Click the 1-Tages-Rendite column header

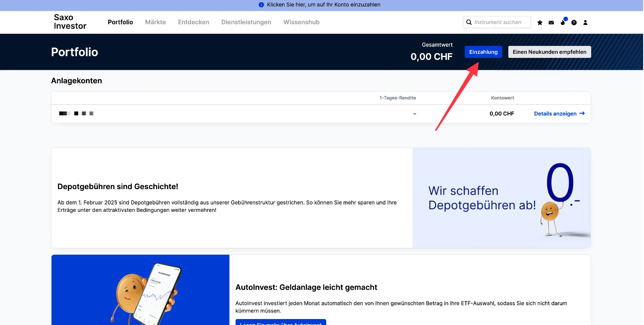tap(398, 98)
